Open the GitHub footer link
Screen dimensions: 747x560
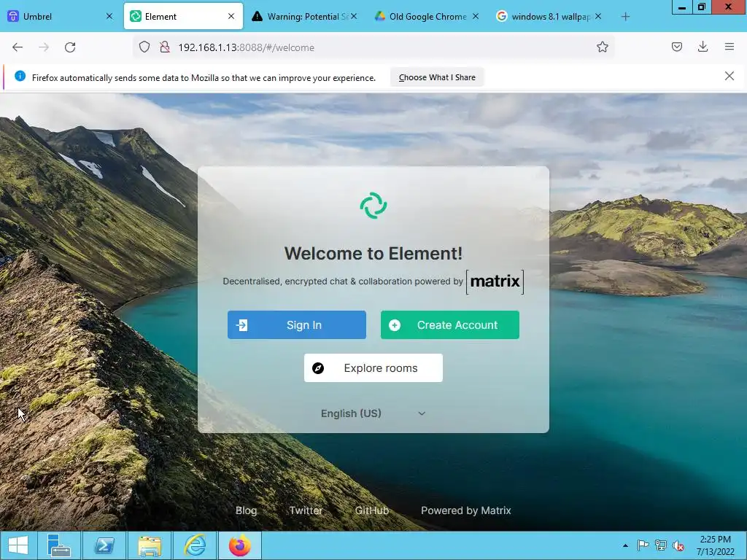pyautogui.click(x=371, y=510)
